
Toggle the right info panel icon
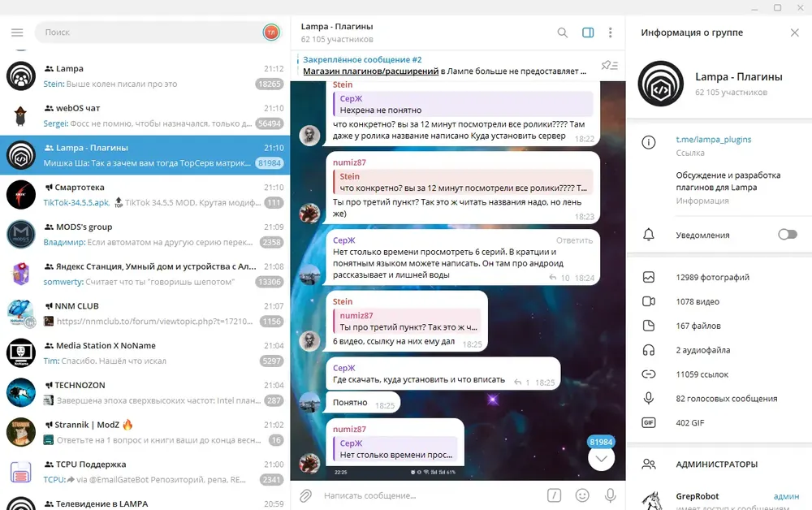tap(588, 32)
